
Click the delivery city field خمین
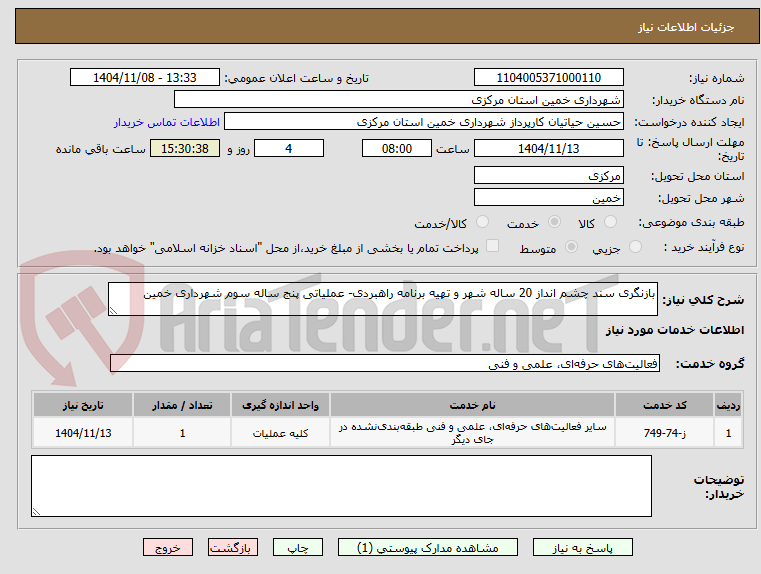pos(549,197)
